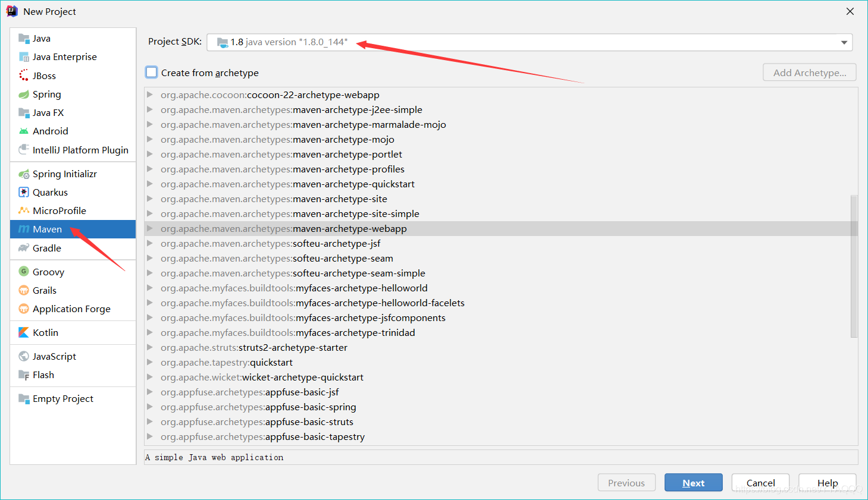
Task: Choose the Spring Initializr icon
Action: [24, 174]
